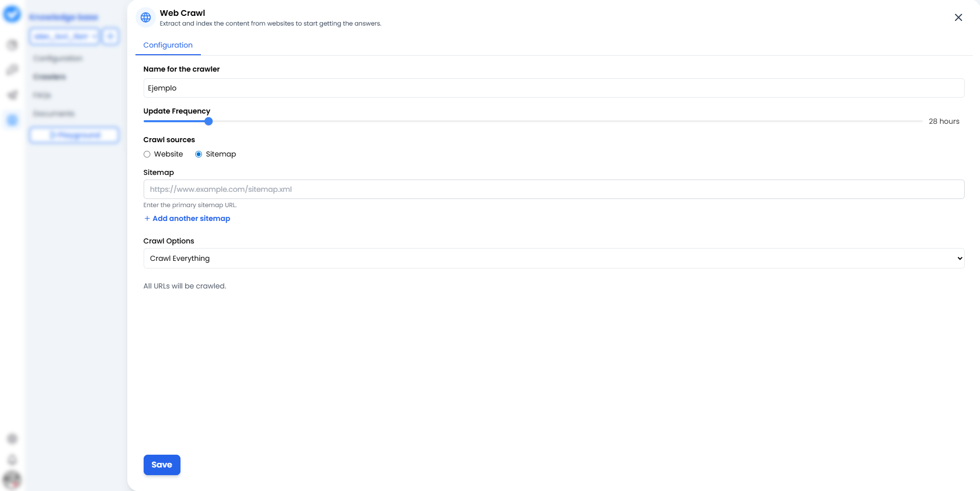The height and width of the screenshot is (491, 980).
Task: Switch to the Configuration tab in the dialog
Action: pyautogui.click(x=168, y=45)
